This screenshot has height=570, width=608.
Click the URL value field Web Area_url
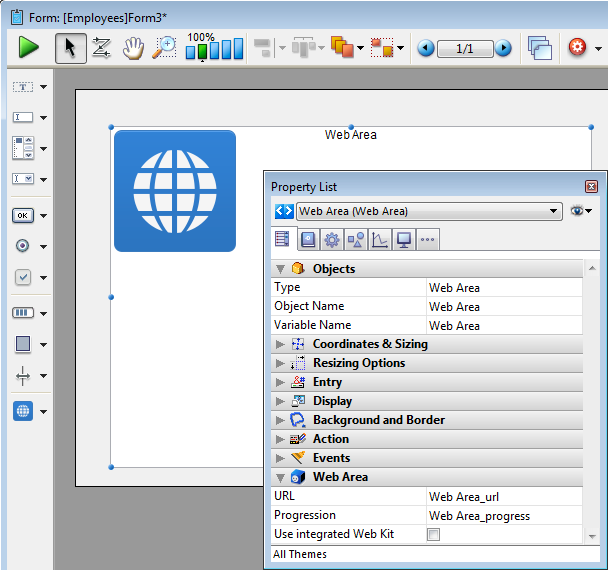click(504, 496)
